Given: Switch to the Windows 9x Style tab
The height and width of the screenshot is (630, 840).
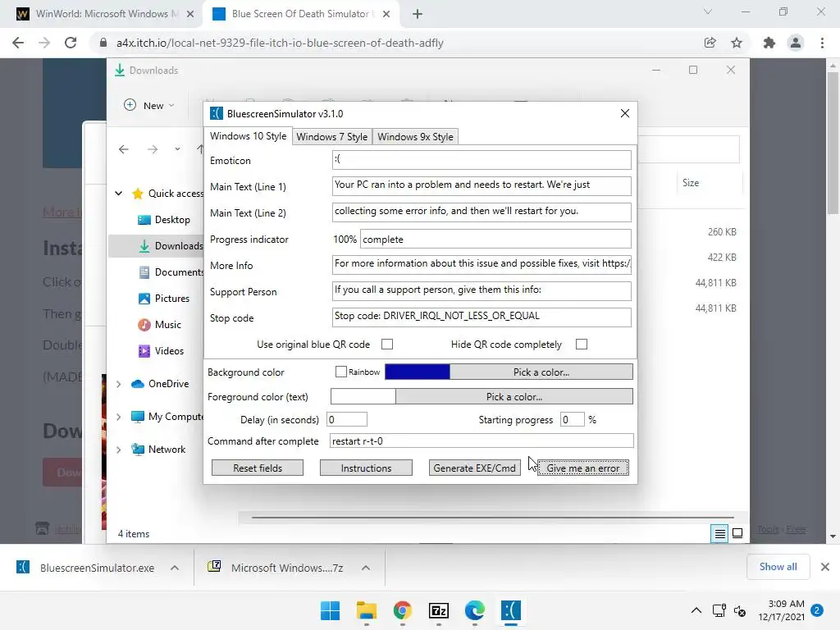Looking at the screenshot, I should [415, 137].
